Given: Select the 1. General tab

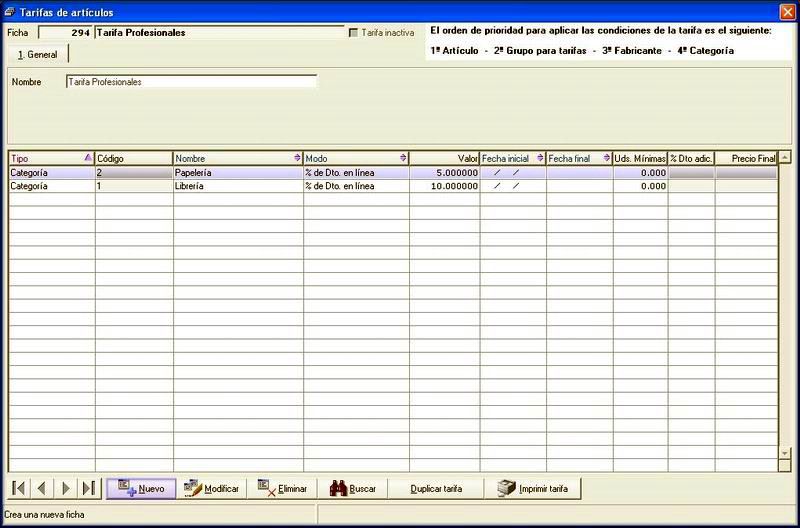Looking at the screenshot, I should click(x=38, y=55).
